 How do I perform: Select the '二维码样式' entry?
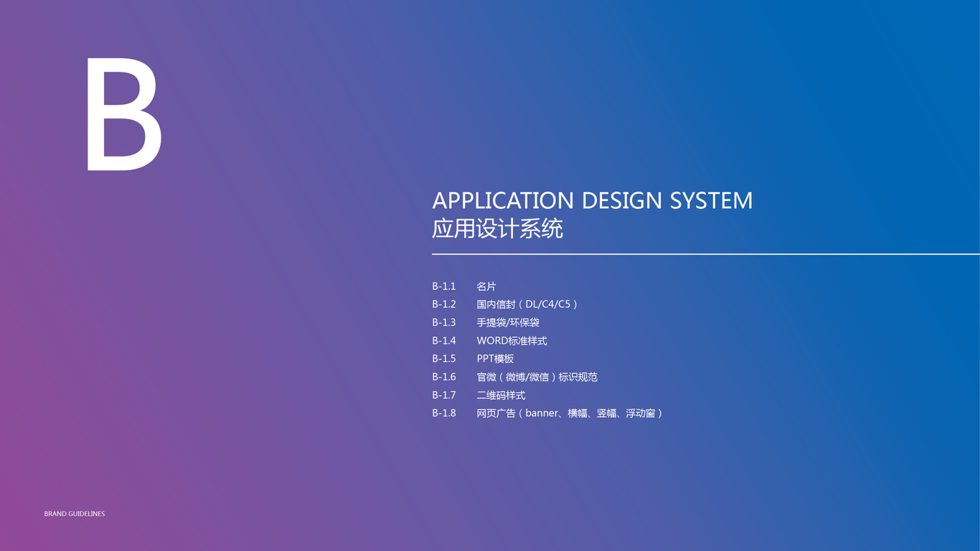pos(501,395)
